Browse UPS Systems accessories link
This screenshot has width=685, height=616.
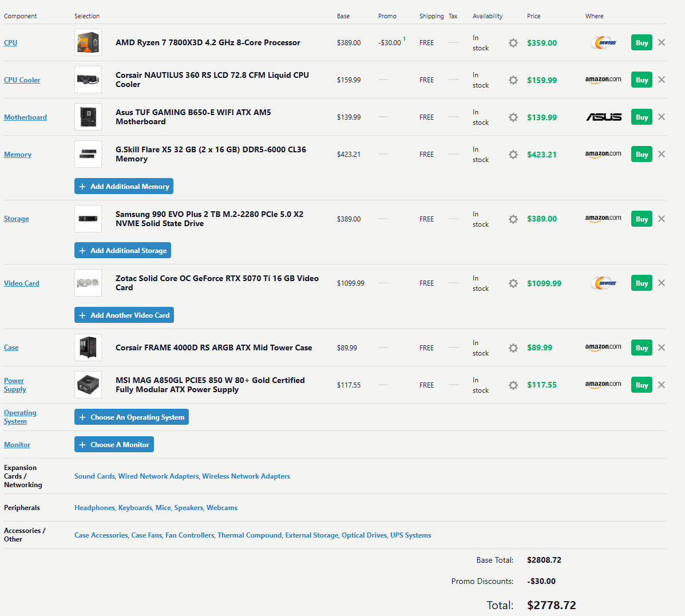pos(411,535)
